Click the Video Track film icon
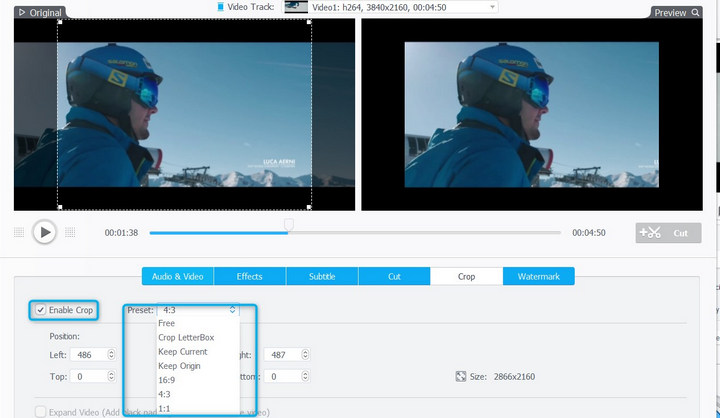The image size is (720, 418). [222, 7]
